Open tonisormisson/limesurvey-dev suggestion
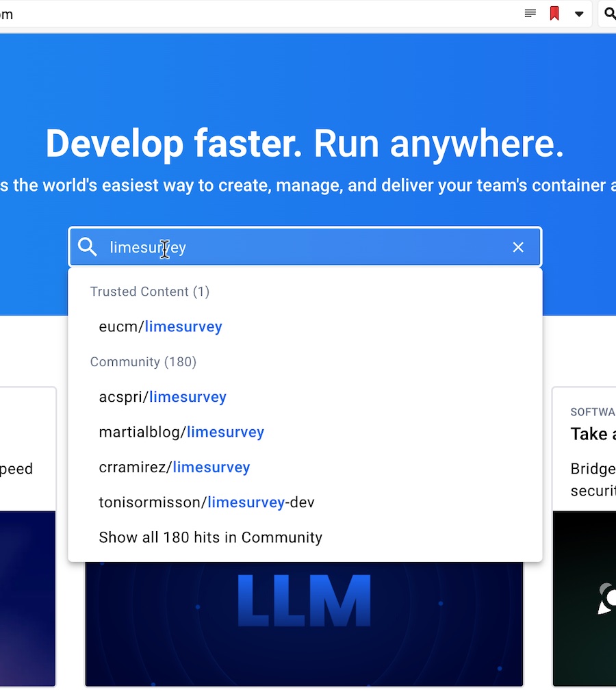616x692 pixels. pyautogui.click(x=207, y=502)
